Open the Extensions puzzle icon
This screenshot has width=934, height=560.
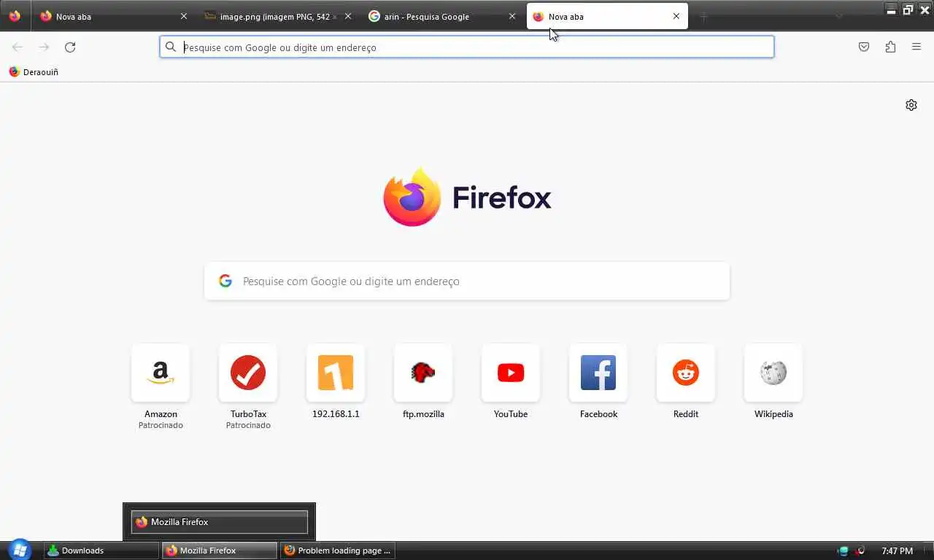point(890,47)
